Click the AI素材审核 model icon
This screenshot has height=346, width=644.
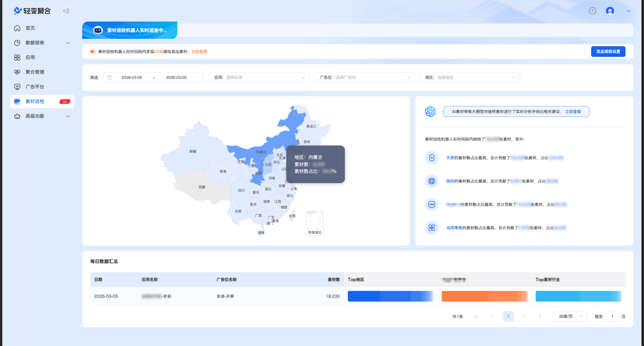click(x=430, y=111)
